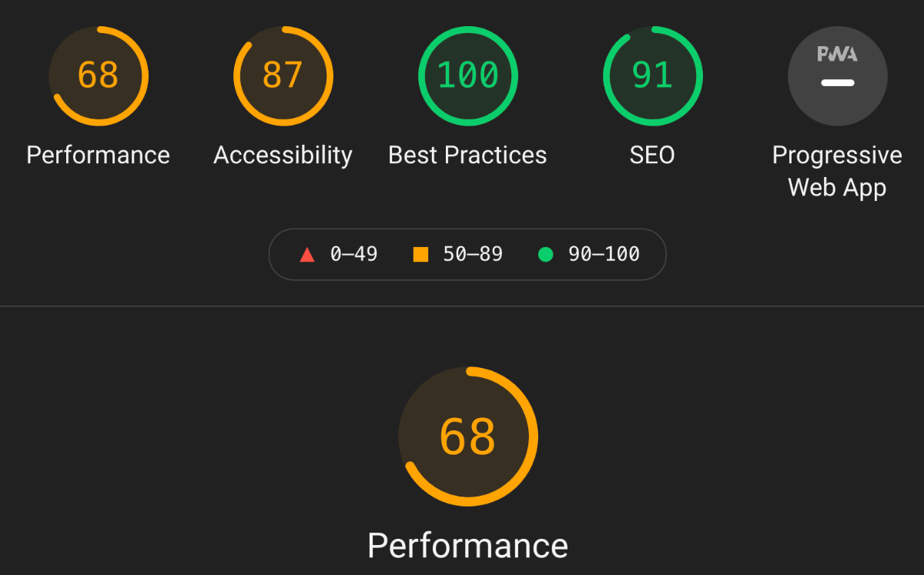Click the 50–89 legend range text
This screenshot has height=575, width=924.
[473, 254]
